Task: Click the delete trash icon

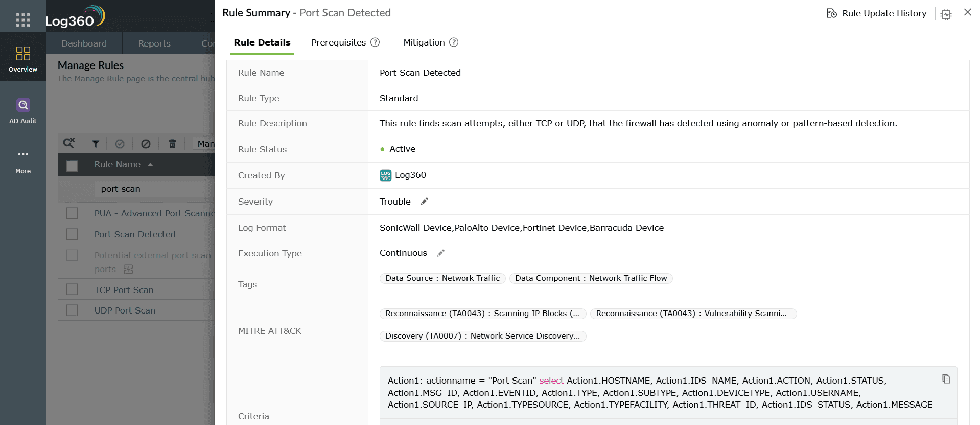Action: [172, 144]
